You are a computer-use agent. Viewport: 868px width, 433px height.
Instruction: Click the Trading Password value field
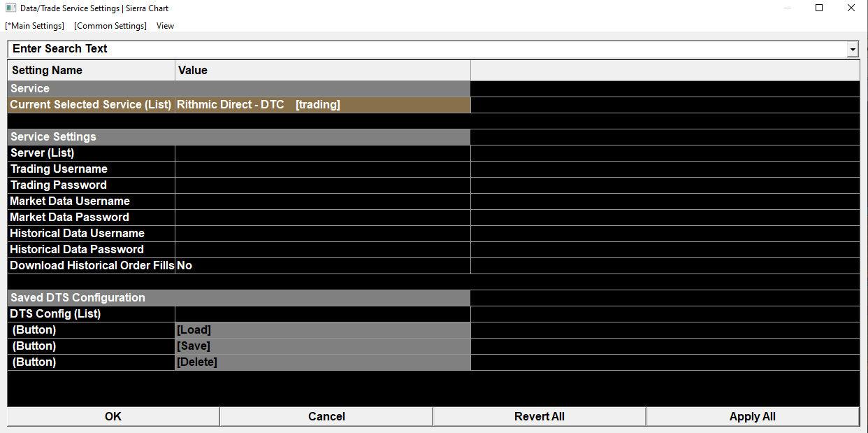323,185
